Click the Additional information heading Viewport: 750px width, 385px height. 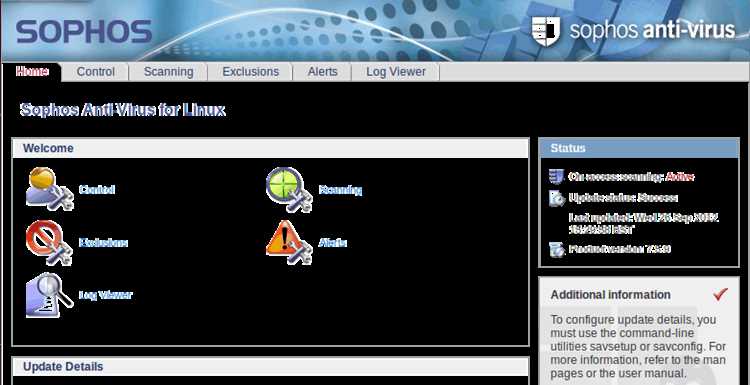610,295
